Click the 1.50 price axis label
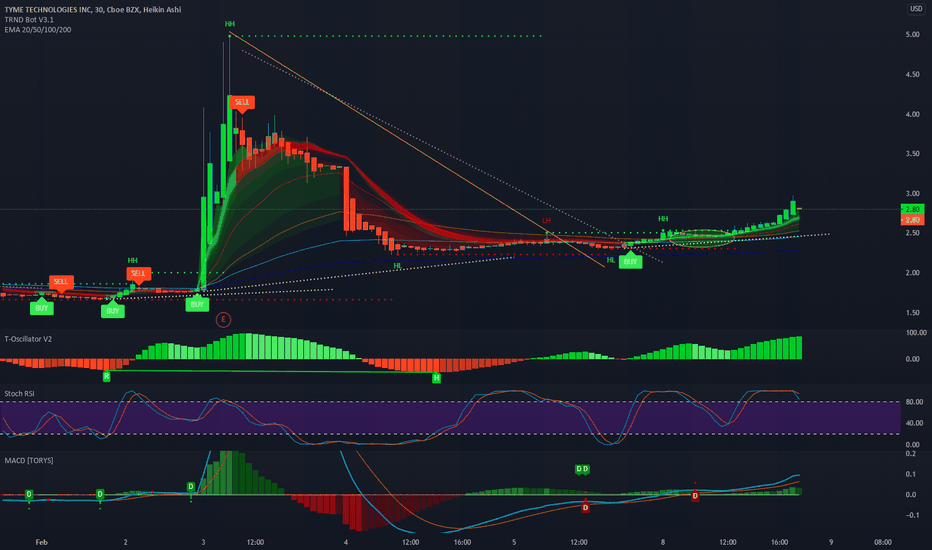 [x=912, y=313]
